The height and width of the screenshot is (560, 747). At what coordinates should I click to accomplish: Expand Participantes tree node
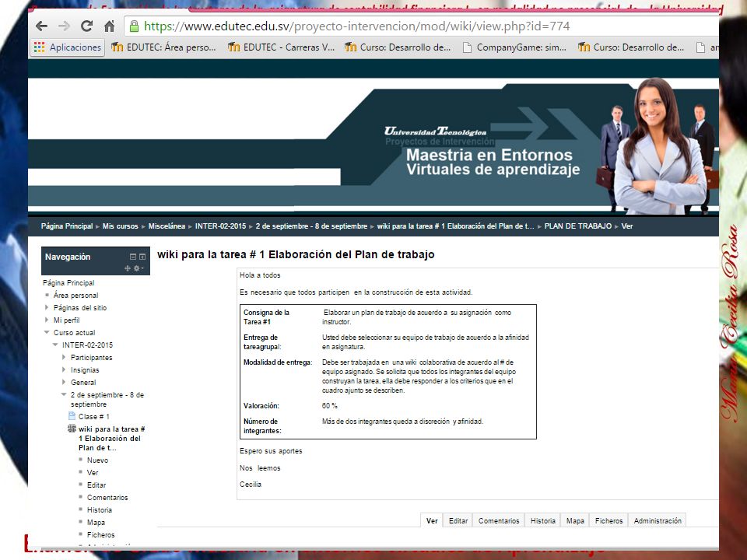pyautogui.click(x=64, y=357)
